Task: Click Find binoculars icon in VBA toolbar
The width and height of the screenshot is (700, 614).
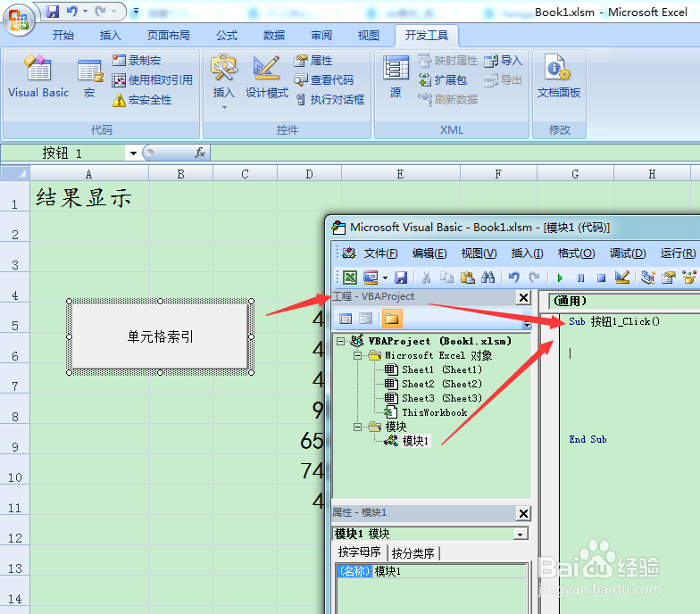Action: tap(487, 278)
